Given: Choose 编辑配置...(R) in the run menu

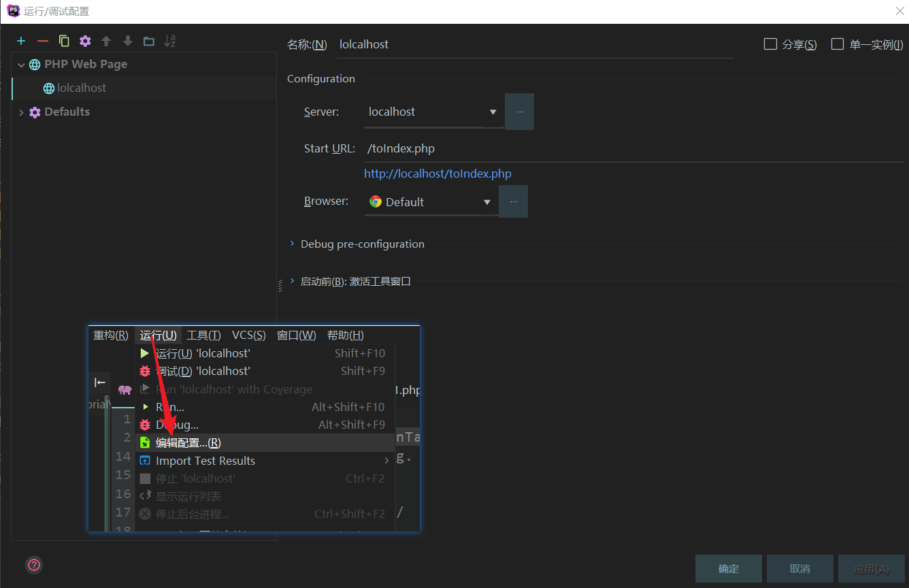Looking at the screenshot, I should tap(265, 442).
